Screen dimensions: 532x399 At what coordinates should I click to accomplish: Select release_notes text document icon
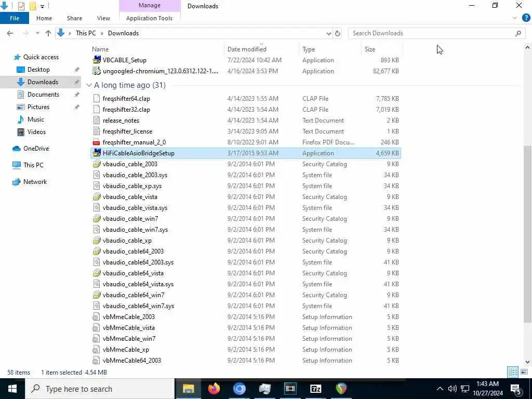click(x=97, y=121)
